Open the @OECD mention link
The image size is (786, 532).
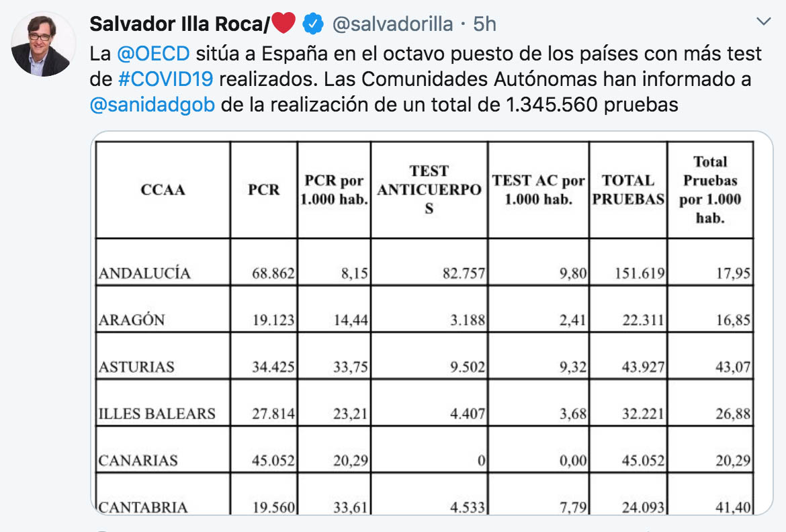click(153, 53)
